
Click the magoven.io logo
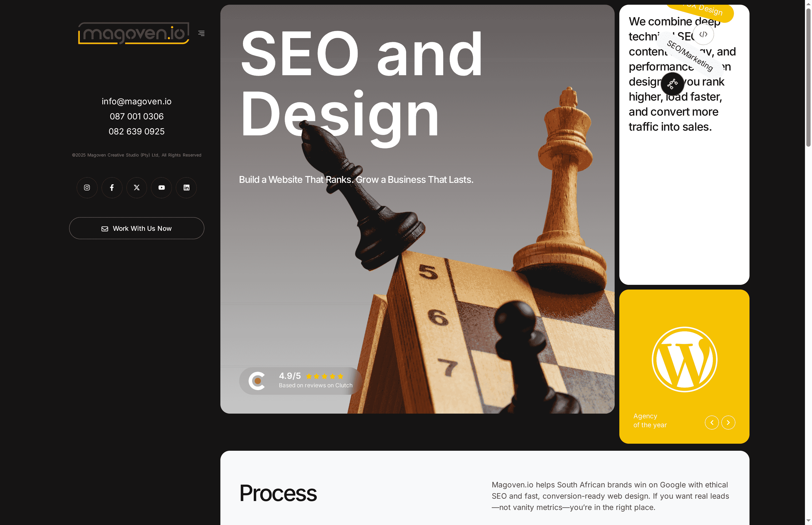pos(134,33)
